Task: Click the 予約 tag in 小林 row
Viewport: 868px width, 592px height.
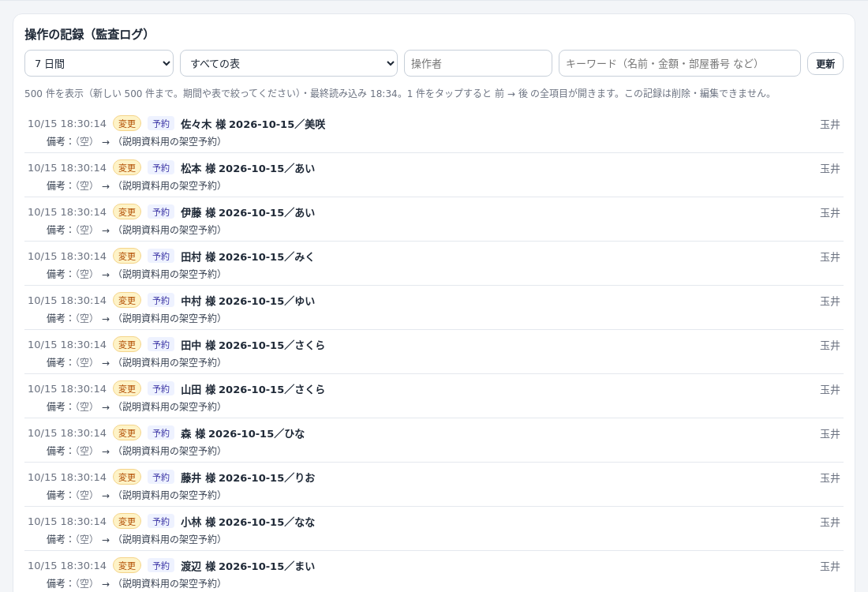Action: coord(161,522)
